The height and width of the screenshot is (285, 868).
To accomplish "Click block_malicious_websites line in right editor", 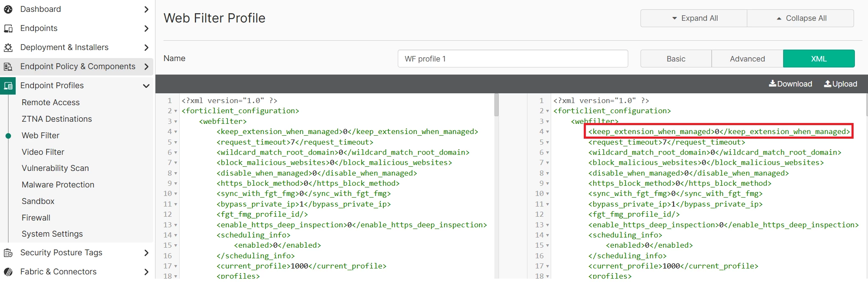I will 706,163.
